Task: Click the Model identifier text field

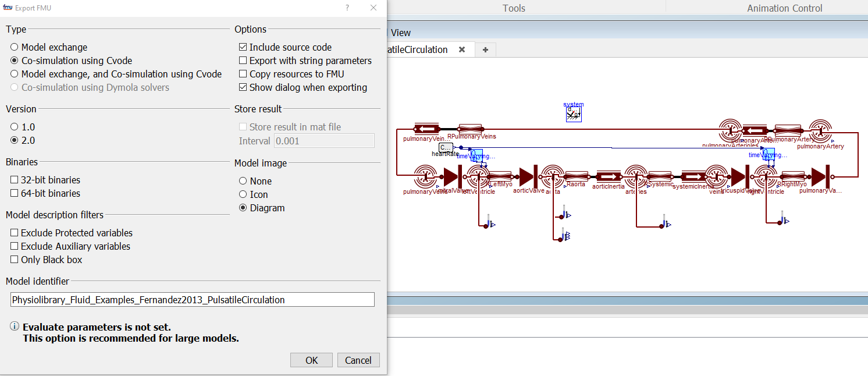Action: [192, 300]
